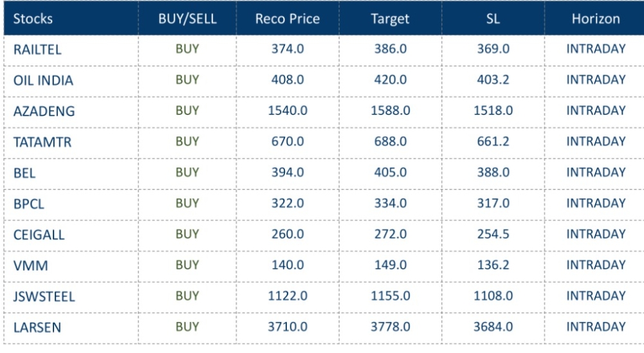This screenshot has width=644, height=353.
Task: Click the BUY/SELL column header
Action: 187,19
